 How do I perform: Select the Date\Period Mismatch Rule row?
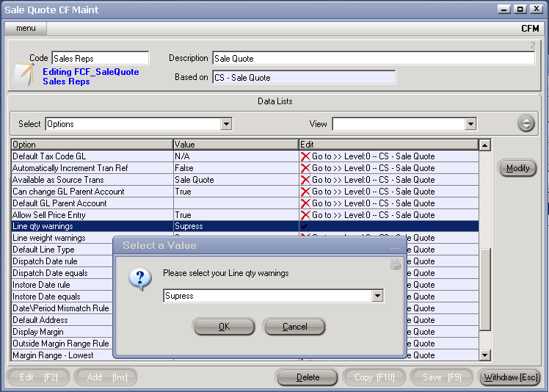62,308
